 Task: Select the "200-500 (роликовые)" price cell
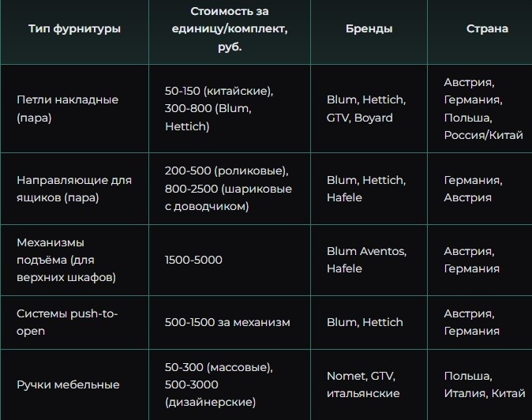(228, 189)
